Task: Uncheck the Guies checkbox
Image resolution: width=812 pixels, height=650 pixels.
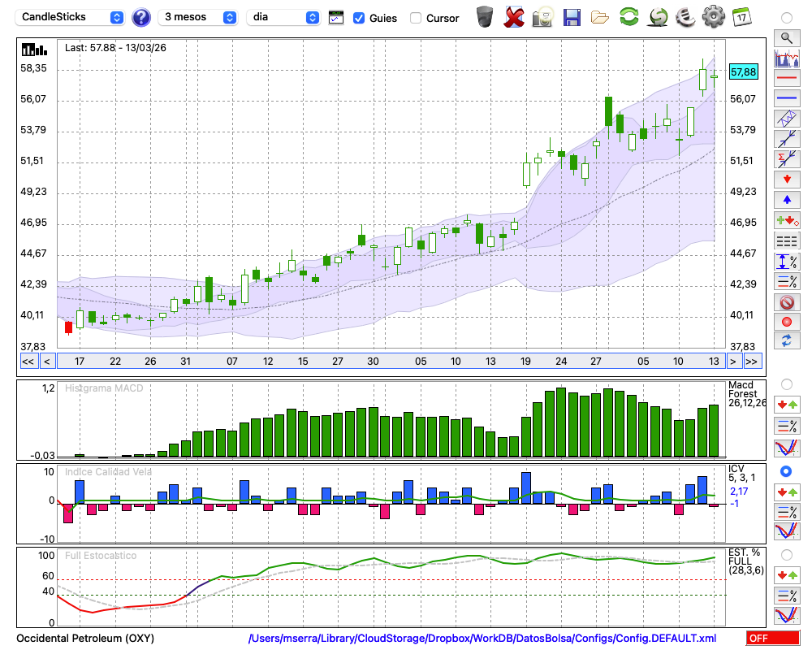Action: pyautogui.click(x=359, y=18)
